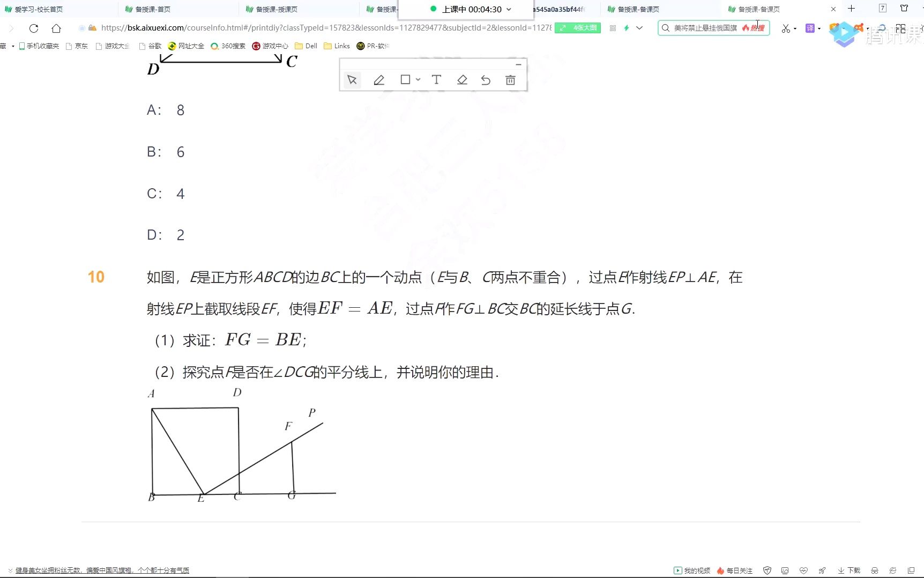
Task: Select the eraser tool
Action: click(x=462, y=80)
